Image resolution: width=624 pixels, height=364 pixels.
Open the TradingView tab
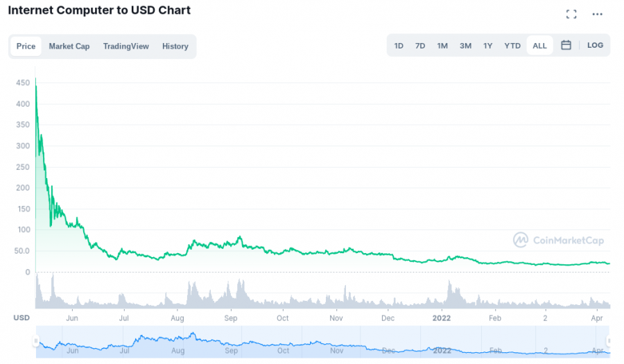(126, 46)
